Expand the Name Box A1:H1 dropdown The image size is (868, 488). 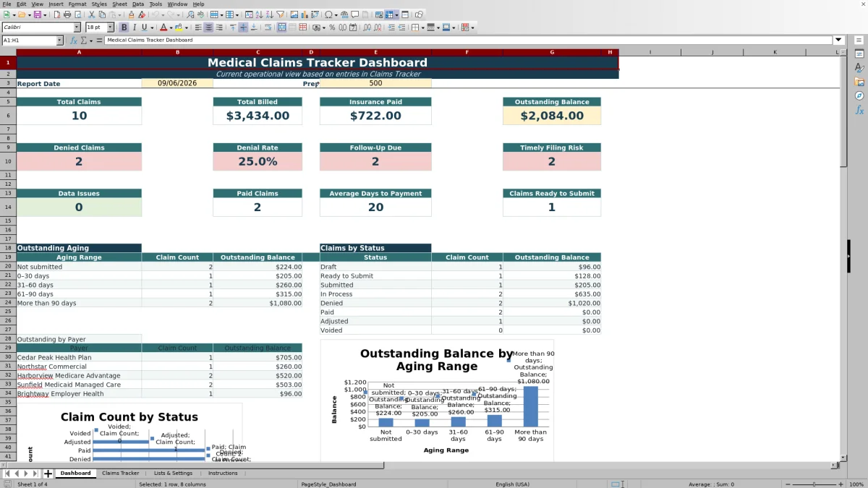(60, 40)
